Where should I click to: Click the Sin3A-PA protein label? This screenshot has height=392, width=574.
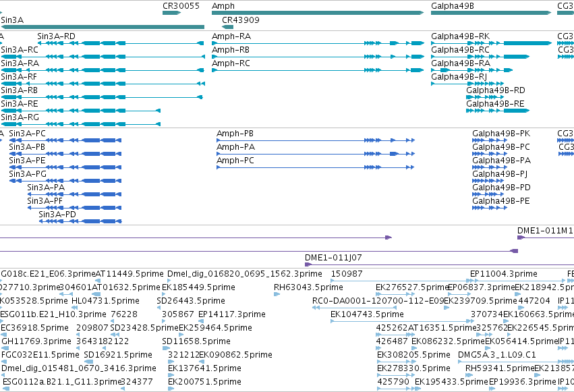[x=46, y=188]
